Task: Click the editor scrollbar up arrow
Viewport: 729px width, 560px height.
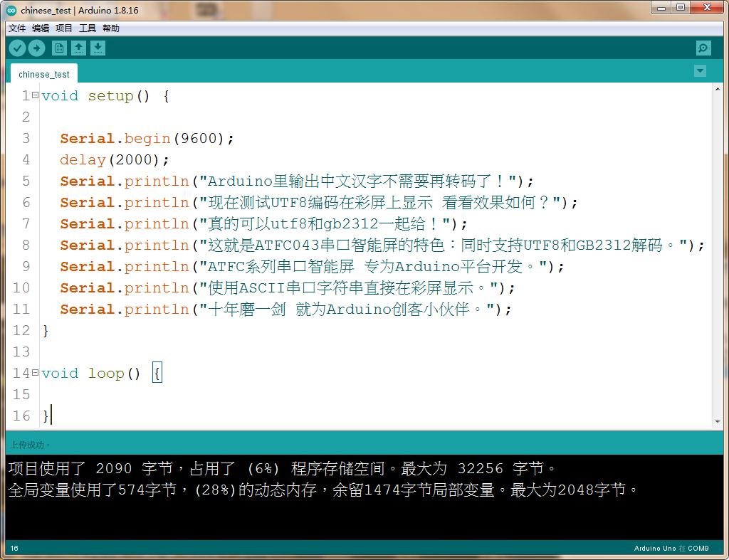Action: pos(718,88)
